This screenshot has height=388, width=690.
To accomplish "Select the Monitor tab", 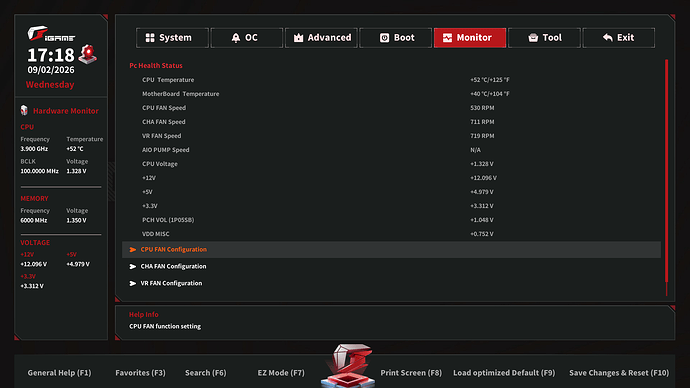I will (470, 38).
